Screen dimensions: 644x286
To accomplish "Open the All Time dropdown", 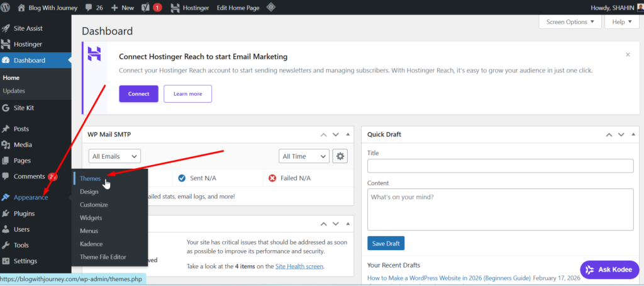I will (304, 156).
